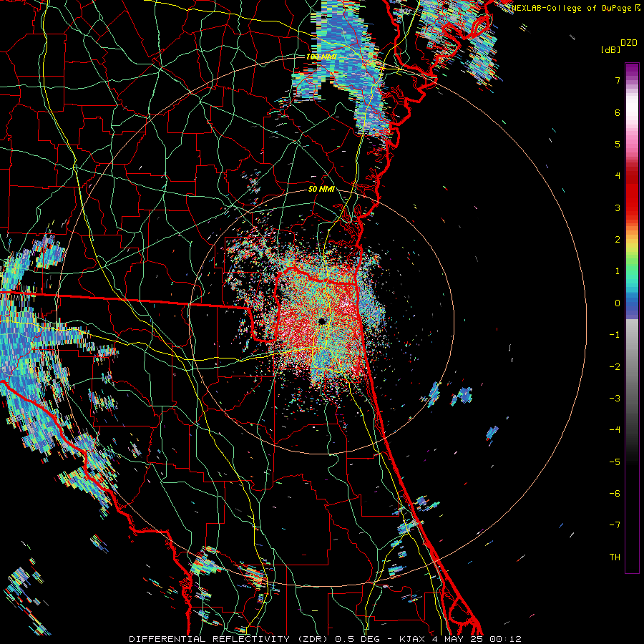Click the -7 tick label on legend
Screen dimensions: 644x644
[x=615, y=525]
